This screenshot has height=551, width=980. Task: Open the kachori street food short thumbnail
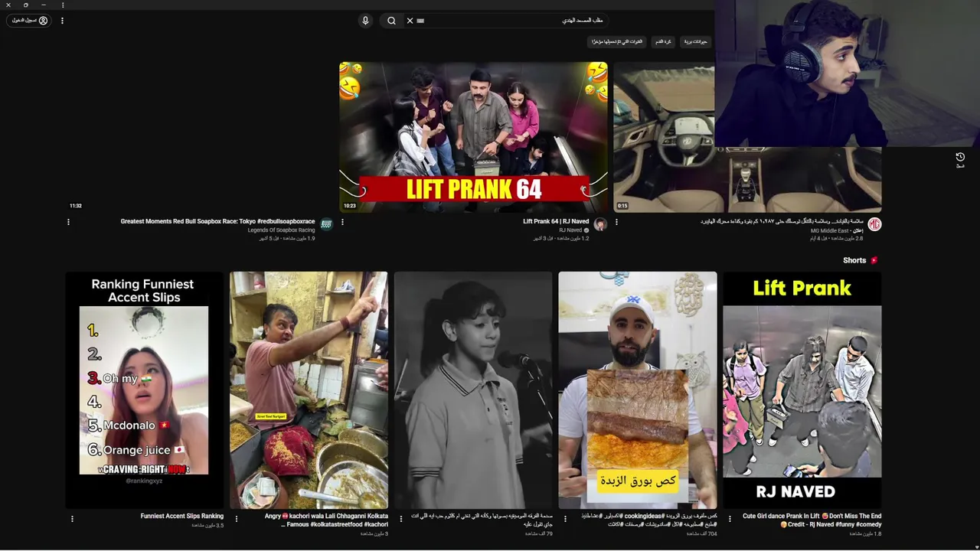pos(309,390)
